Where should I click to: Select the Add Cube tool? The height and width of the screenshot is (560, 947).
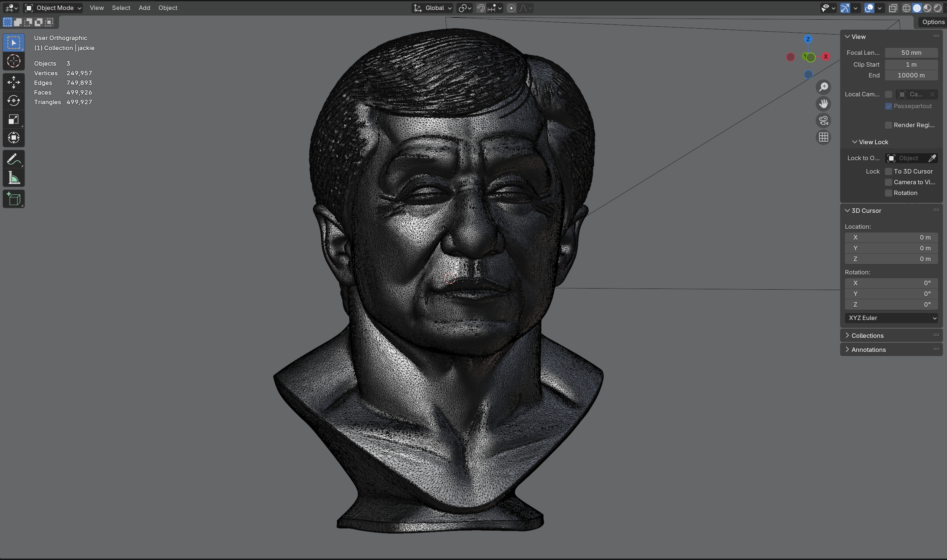tap(14, 199)
